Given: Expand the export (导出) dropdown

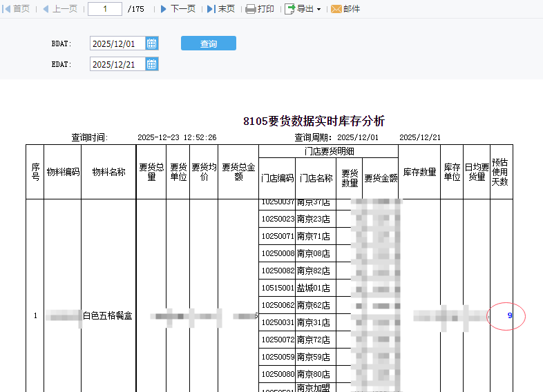Looking at the screenshot, I should [x=303, y=9].
